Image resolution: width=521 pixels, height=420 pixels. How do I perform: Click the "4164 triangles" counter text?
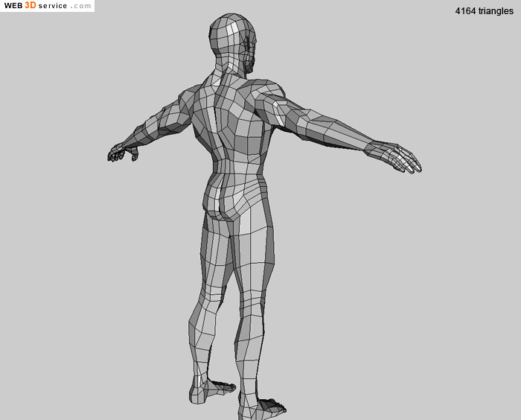[484, 11]
